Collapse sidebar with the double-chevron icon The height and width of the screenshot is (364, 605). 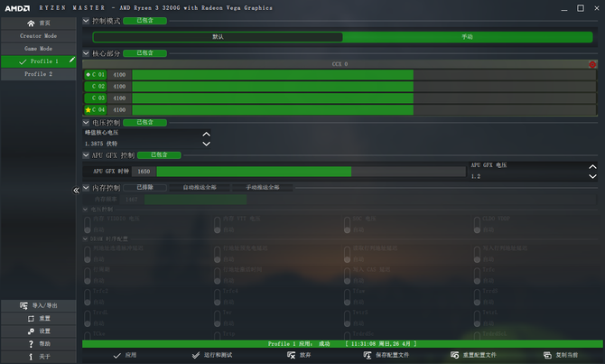(77, 190)
